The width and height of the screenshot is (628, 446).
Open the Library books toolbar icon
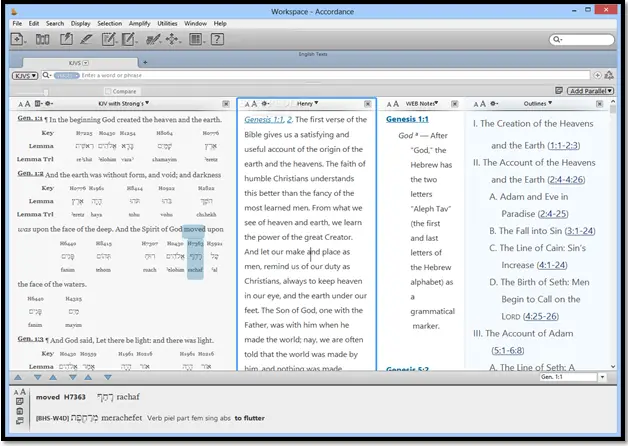coord(42,39)
